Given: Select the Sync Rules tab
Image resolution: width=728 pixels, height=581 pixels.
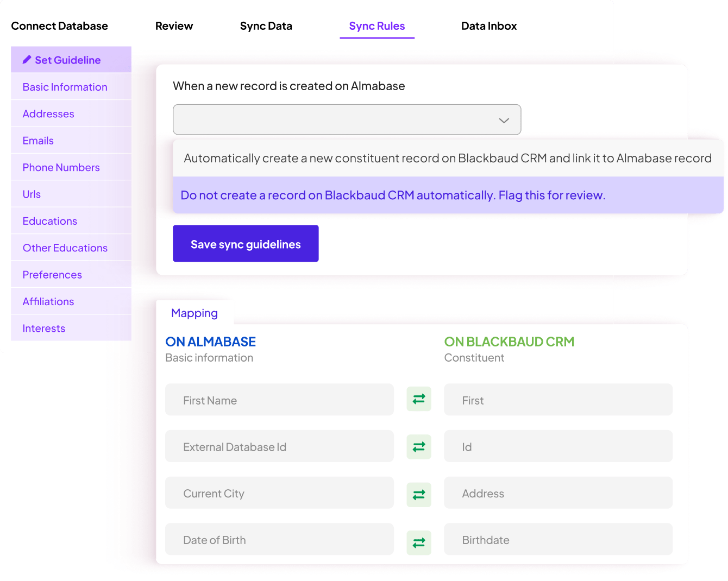Looking at the screenshot, I should click(x=376, y=26).
